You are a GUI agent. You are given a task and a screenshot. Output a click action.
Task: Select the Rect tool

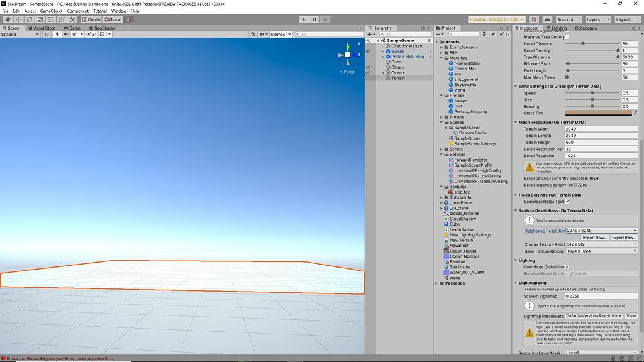click(x=50, y=19)
